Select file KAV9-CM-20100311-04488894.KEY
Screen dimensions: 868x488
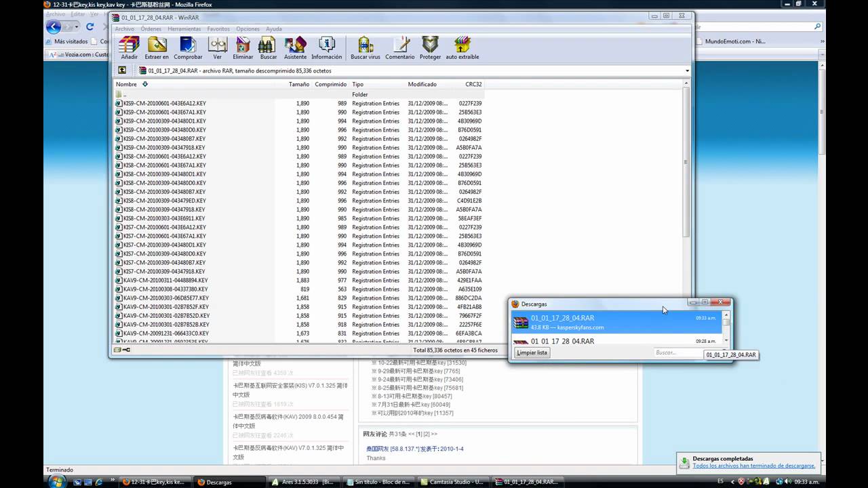tap(165, 280)
